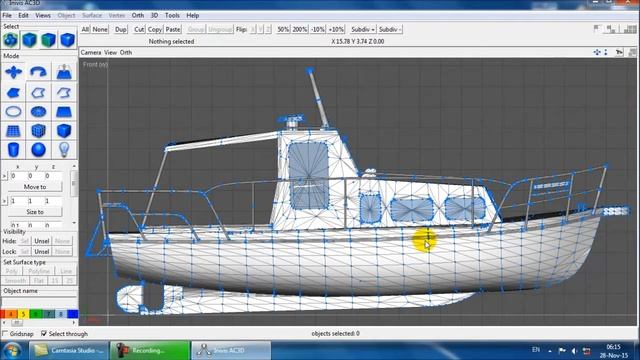
Task: Open the File menu
Action: (x=7, y=16)
